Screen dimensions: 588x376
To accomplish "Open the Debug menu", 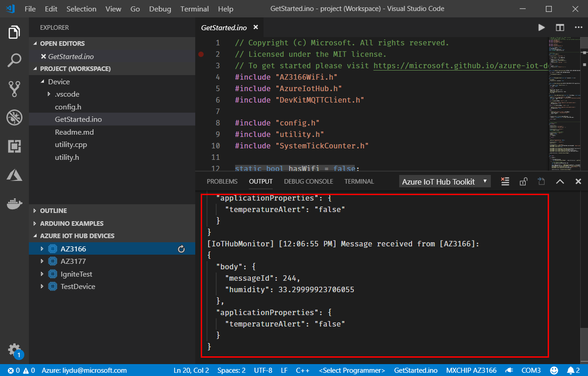I will (160, 9).
